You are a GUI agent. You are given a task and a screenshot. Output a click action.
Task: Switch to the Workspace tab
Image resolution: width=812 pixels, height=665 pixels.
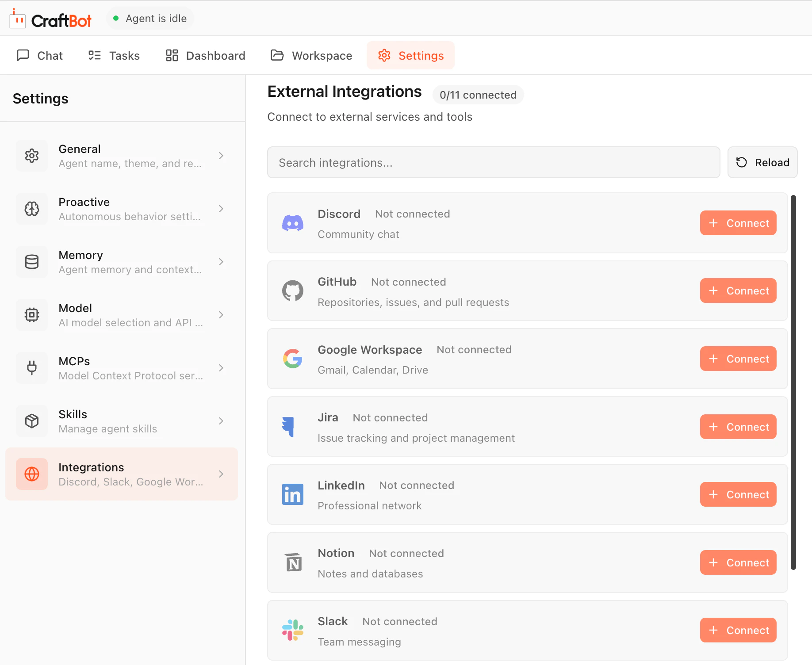[311, 55]
